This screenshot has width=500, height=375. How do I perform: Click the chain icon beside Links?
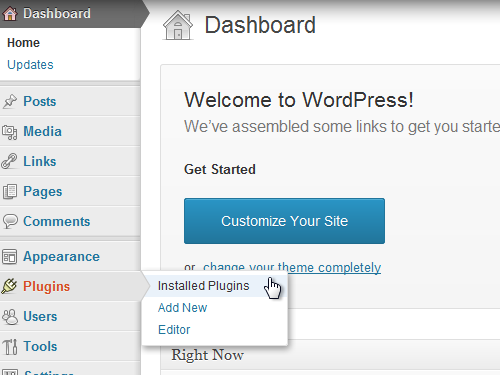click(9, 161)
